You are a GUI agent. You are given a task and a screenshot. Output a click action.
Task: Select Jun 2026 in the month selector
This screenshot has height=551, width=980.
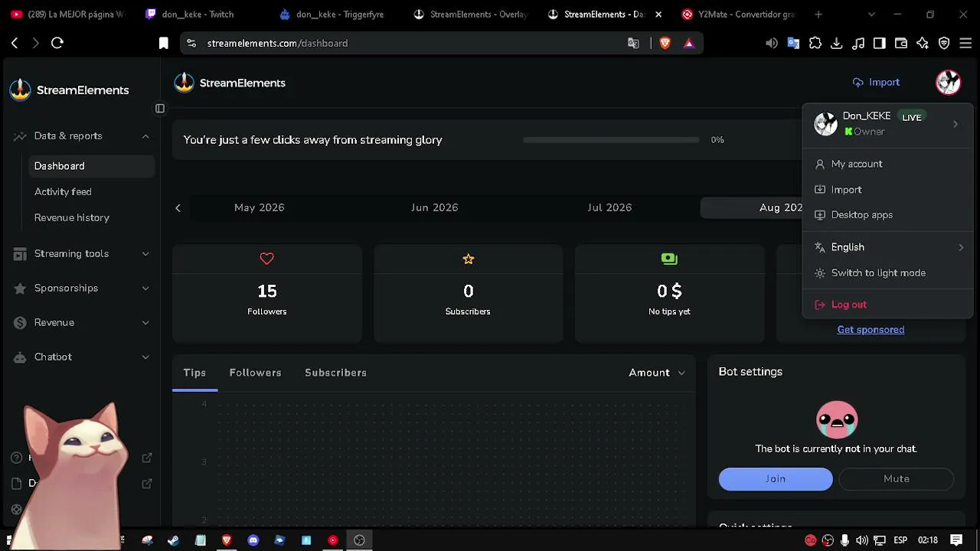tap(434, 208)
